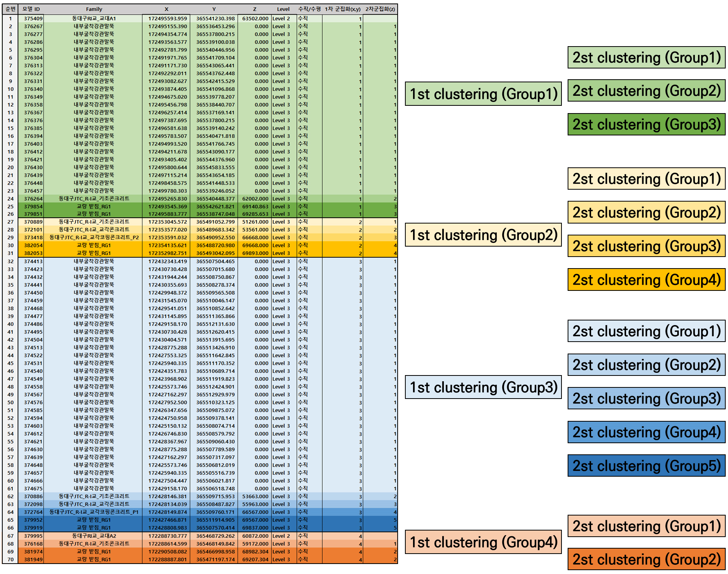Click the "1st clustering (Group3)" blue label
Image resolution: width=728 pixels, height=574 pixels.
(483, 387)
